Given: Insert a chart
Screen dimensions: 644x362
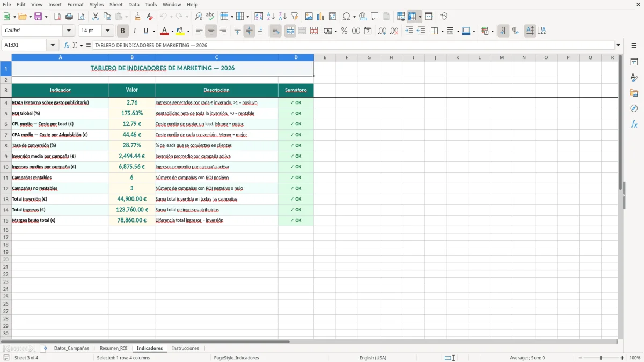Looking at the screenshot, I should (321, 17).
